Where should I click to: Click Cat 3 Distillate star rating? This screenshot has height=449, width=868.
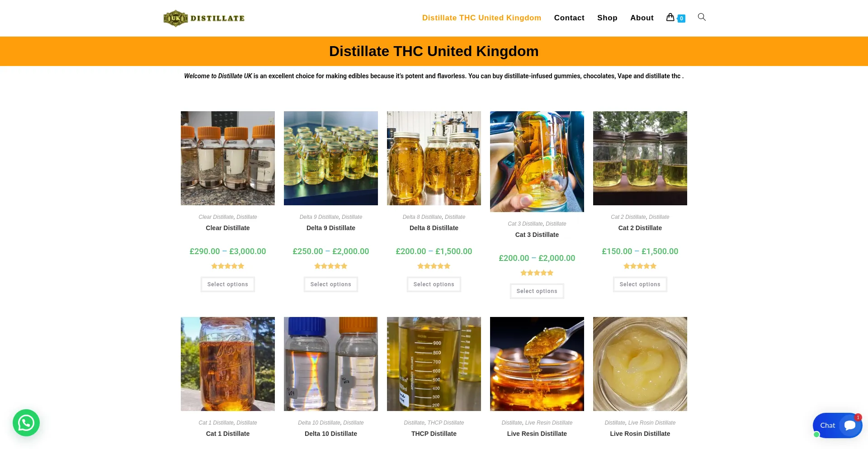pos(537,273)
